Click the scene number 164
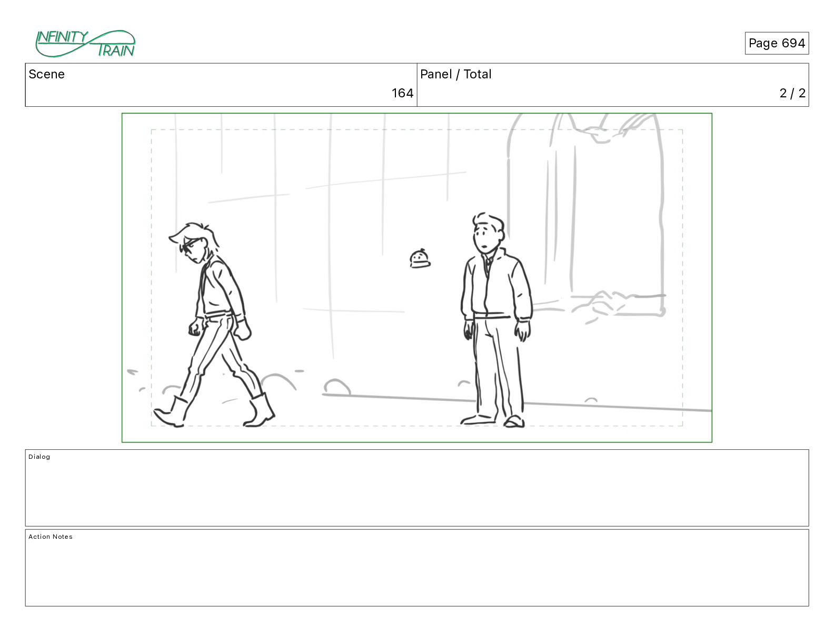This screenshot has width=834, height=644. tap(402, 93)
